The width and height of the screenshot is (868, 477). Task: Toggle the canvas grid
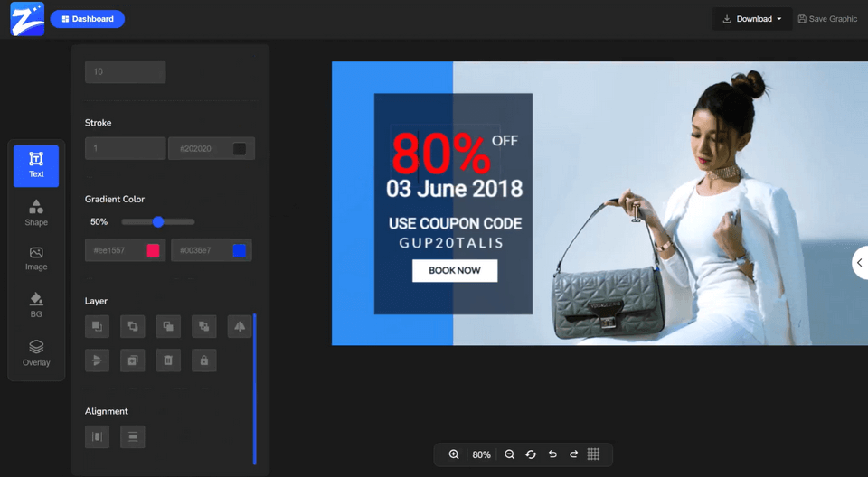[x=593, y=454]
